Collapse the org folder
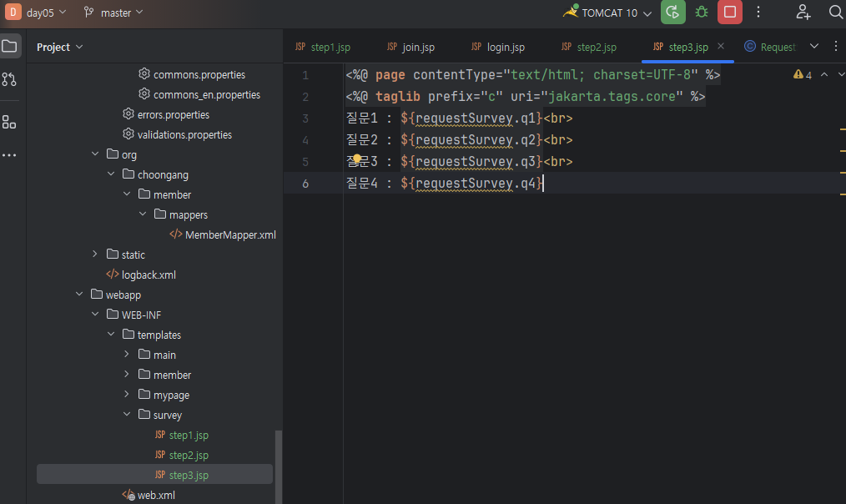 click(95, 154)
